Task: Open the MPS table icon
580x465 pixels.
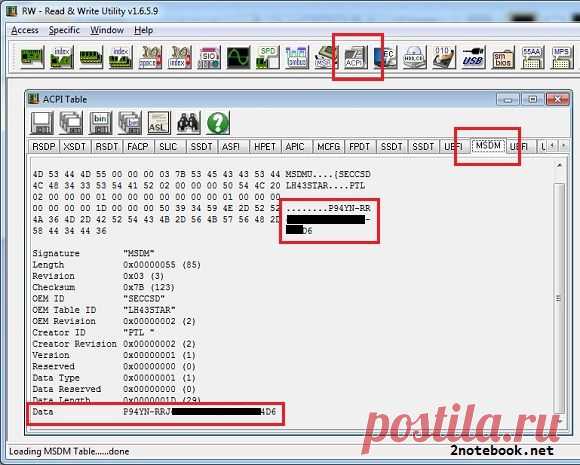Action: (x=562, y=57)
